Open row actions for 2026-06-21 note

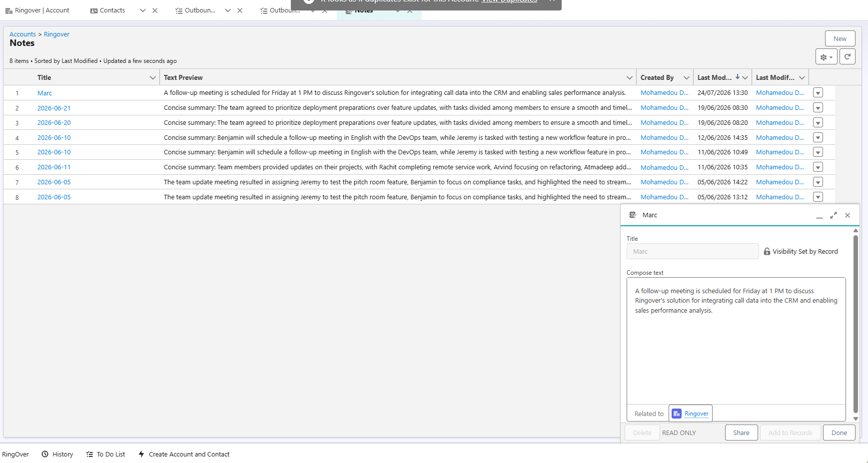click(818, 108)
